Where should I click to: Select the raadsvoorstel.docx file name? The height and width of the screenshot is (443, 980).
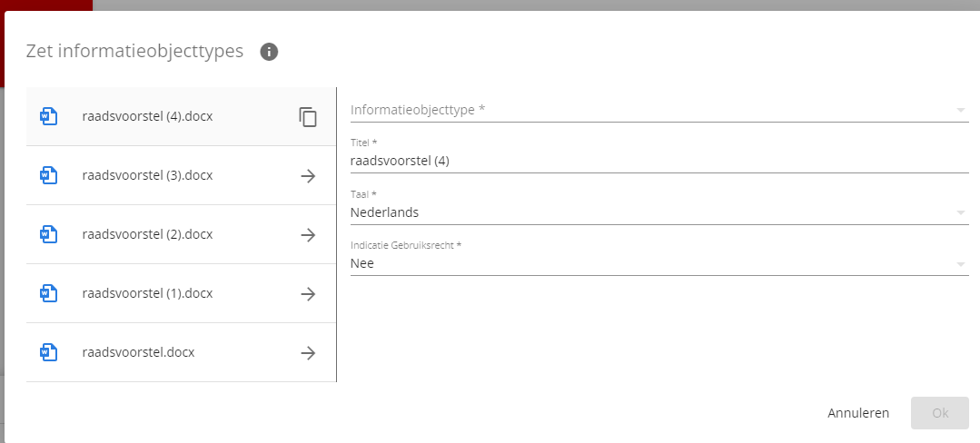138,352
